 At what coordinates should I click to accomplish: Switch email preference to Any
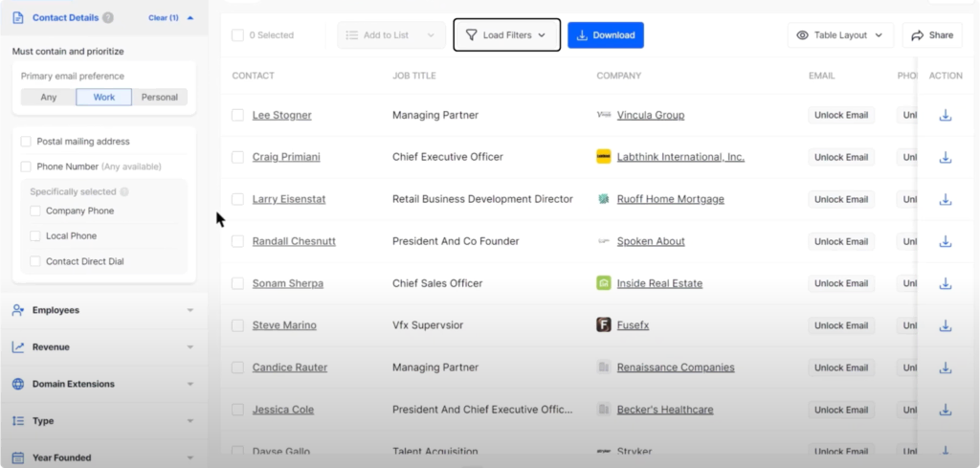49,98
